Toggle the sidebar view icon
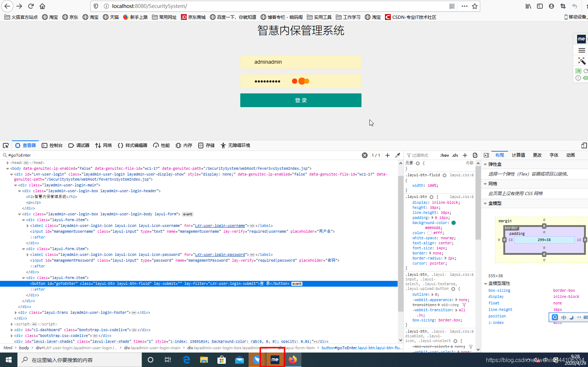The width and height of the screenshot is (588, 367). coord(540,6)
